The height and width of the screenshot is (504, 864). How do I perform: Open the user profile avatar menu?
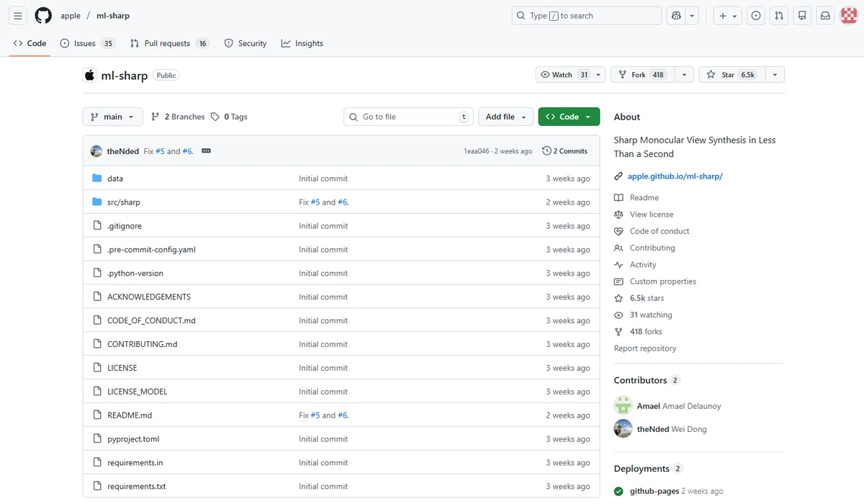point(849,15)
